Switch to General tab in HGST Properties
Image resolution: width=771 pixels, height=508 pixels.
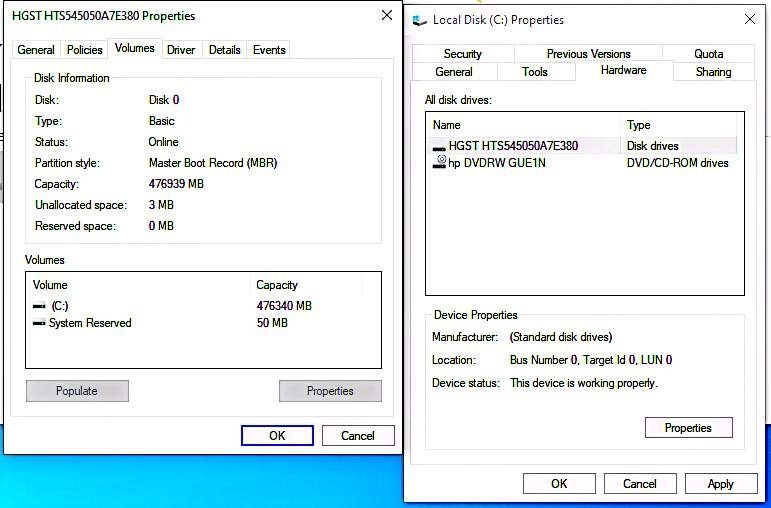tap(36, 50)
